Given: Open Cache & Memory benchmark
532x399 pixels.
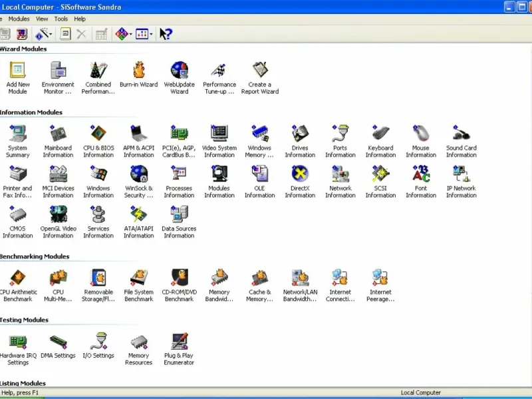Looking at the screenshot, I should (260, 285).
